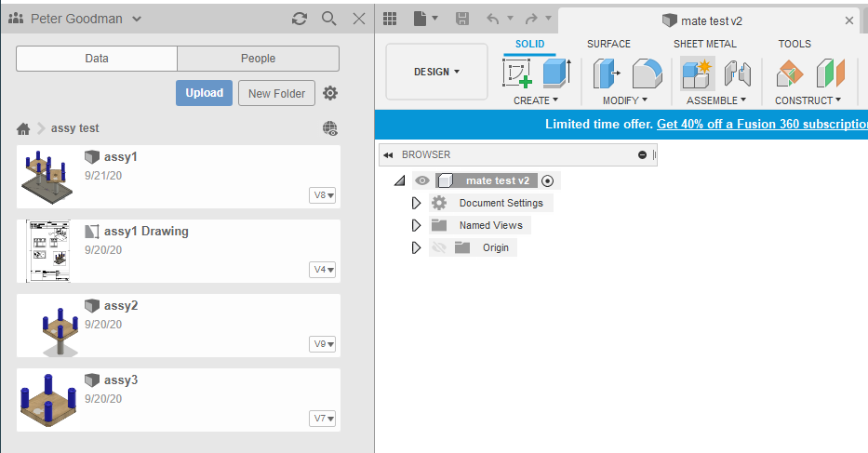Select the assy1 Drawing file name
This screenshot has height=453, width=868.
[x=146, y=231]
